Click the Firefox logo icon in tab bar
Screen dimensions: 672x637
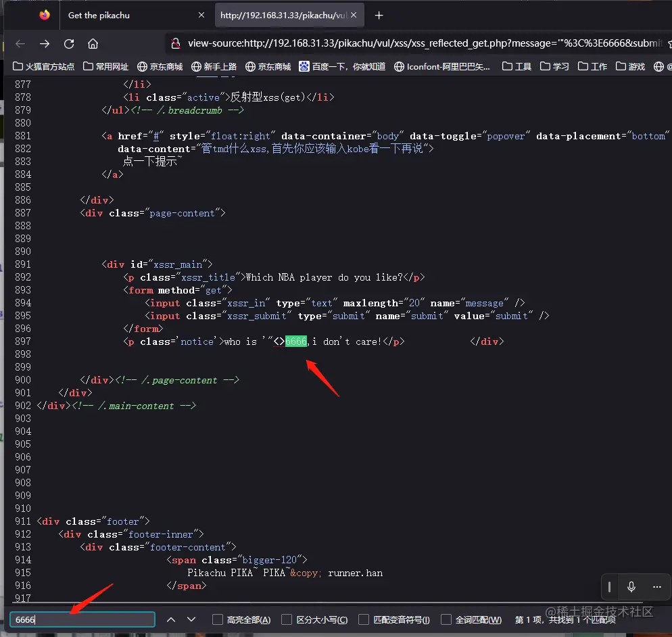click(45, 15)
